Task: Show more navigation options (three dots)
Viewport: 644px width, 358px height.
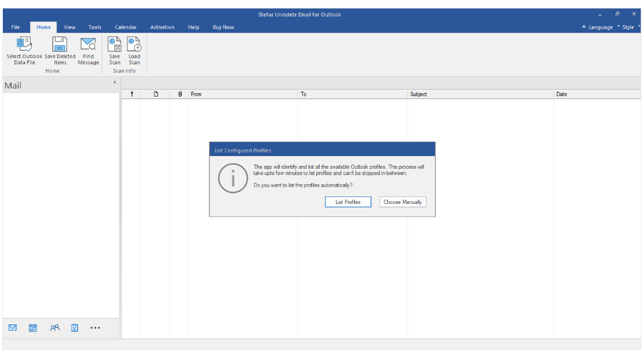Action: (x=95, y=328)
